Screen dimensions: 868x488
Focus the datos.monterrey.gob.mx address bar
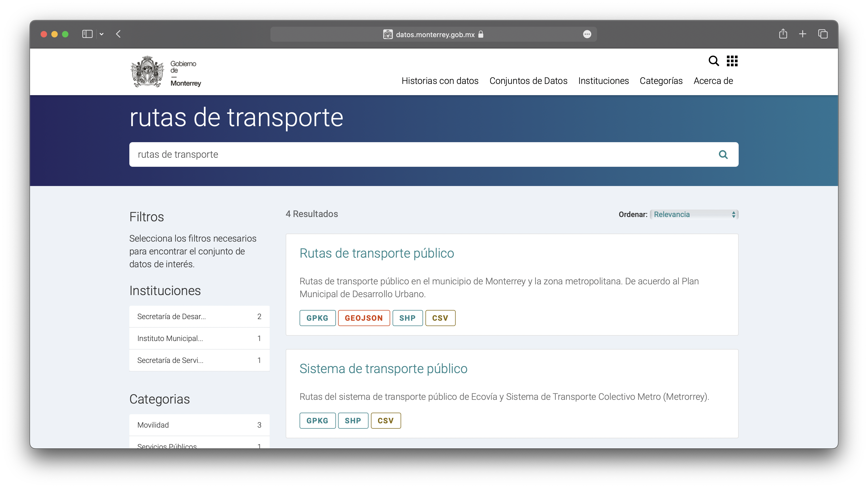pyautogui.click(x=433, y=34)
